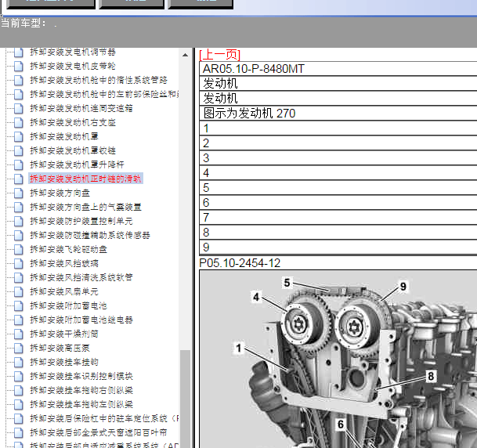Click the page icon for 拆卸安装干燥剂筒
477x448 pixels.
tap(19, 334)
